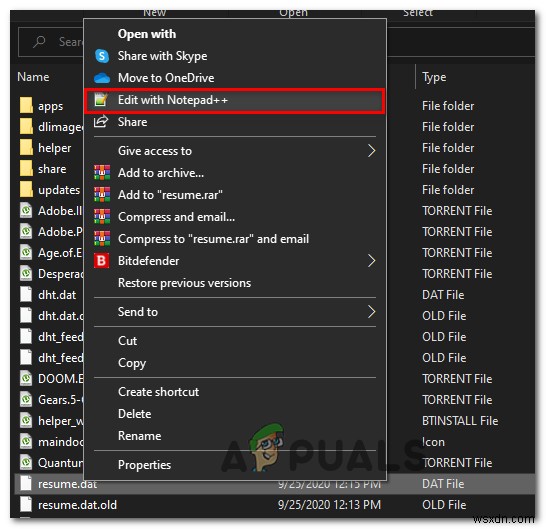Click the Share arrow icon

pos(101,122)
